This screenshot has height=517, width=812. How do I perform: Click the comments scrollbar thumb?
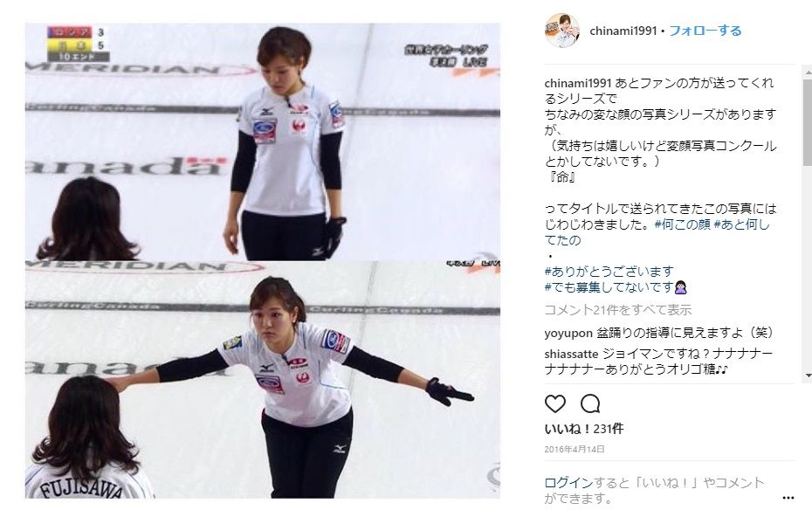click(x=808, y=122)
